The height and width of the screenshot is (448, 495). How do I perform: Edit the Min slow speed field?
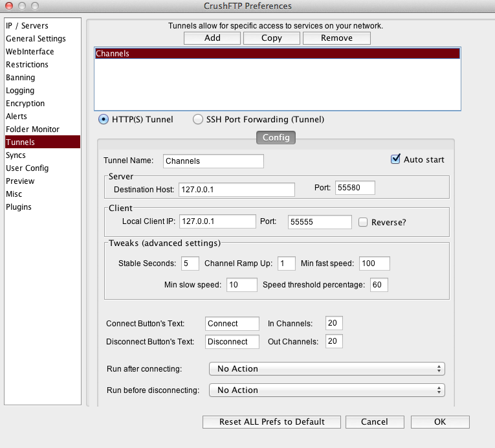click(242, 285)
